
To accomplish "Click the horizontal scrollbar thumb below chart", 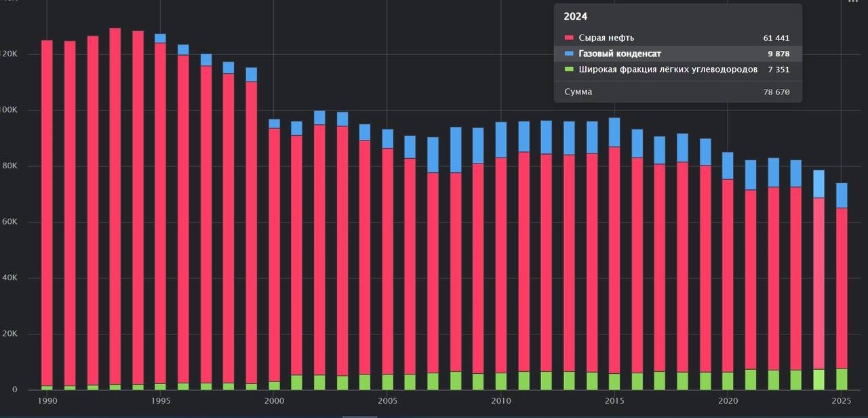I will [359, 416].
